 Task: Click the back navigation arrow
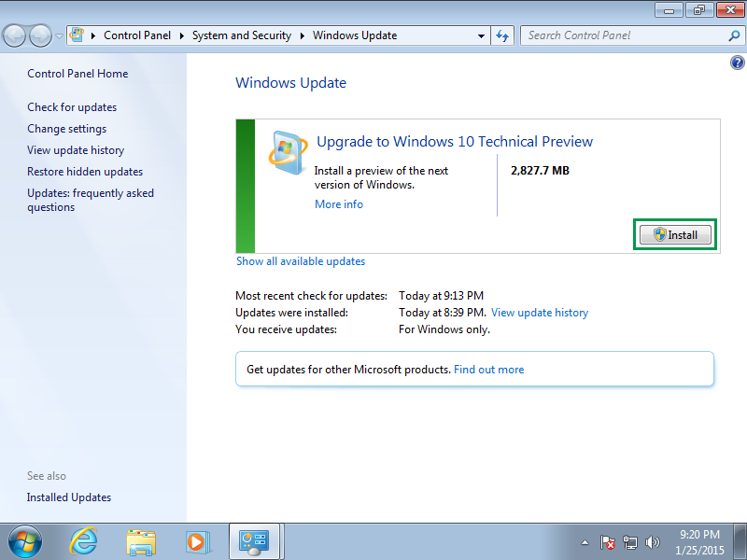point(14,35)
